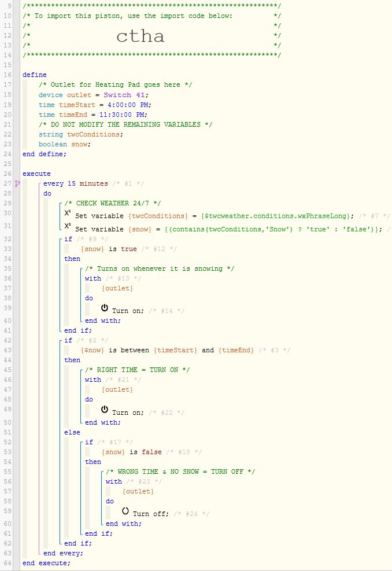This screenshot has height=571, width=392.
Task: Open the 'string twcConditions' variable definition
Action: tap(80, 134)
